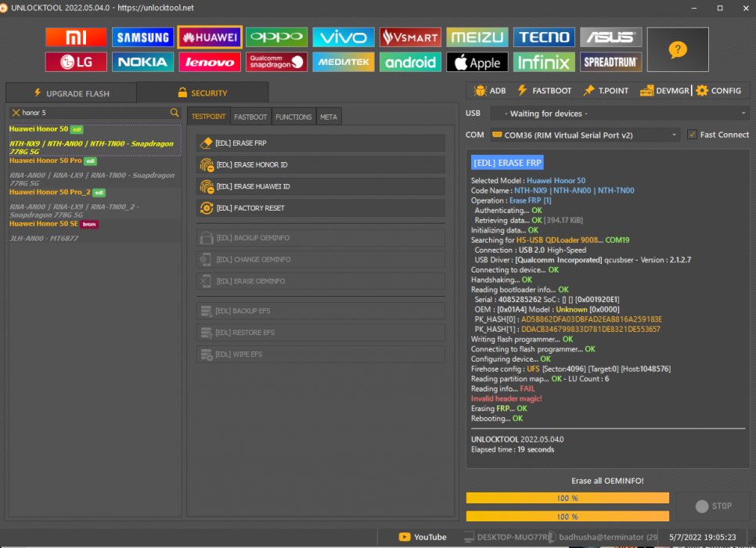Open the FUNCTIONS sub-tab
Viewport: 756px width, 548px height.
[293, 117]
